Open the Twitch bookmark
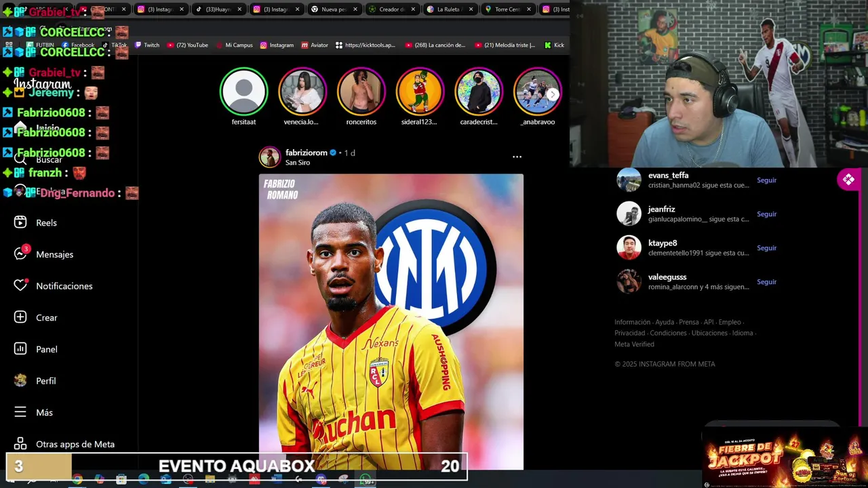 click(x=147, y=45)
